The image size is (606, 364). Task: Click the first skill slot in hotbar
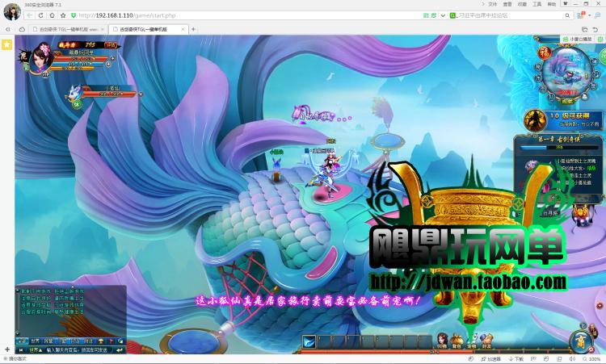point(309,342)
